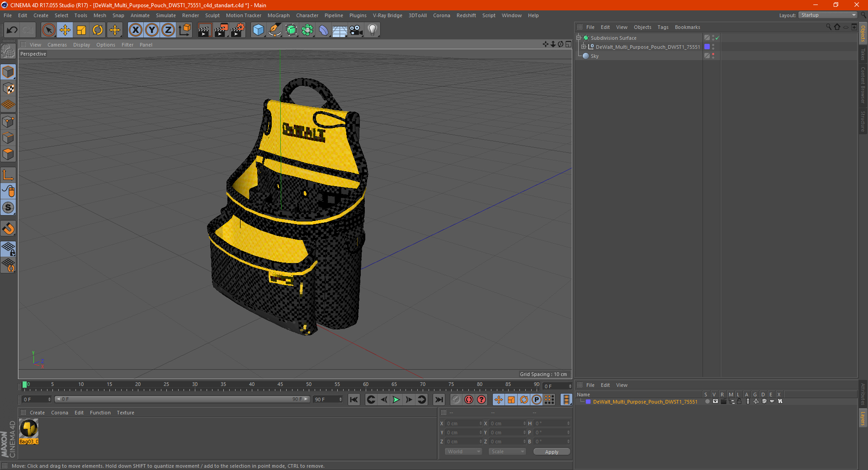Toggle Autokeying button
The image size is (868, 470).
click(x=469, y=399)
